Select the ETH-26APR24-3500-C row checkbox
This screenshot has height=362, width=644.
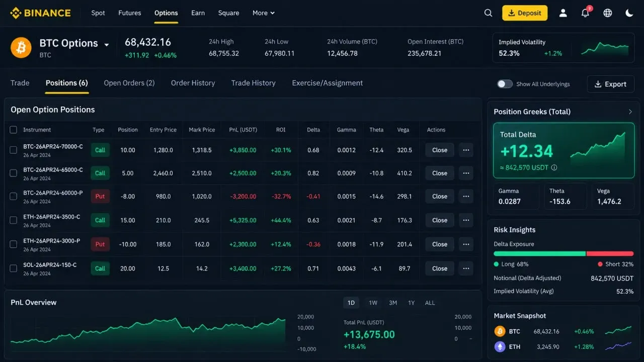14,220
